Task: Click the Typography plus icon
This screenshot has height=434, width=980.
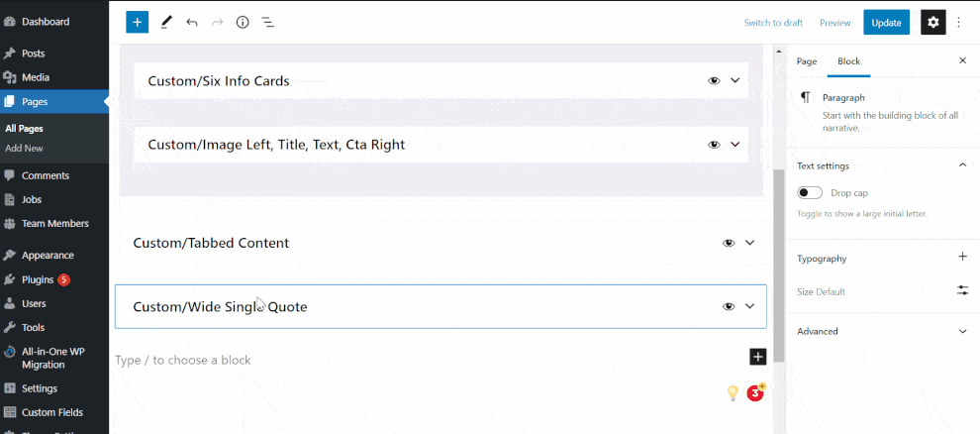Action: pyautogui.click(x=962, y=257)
